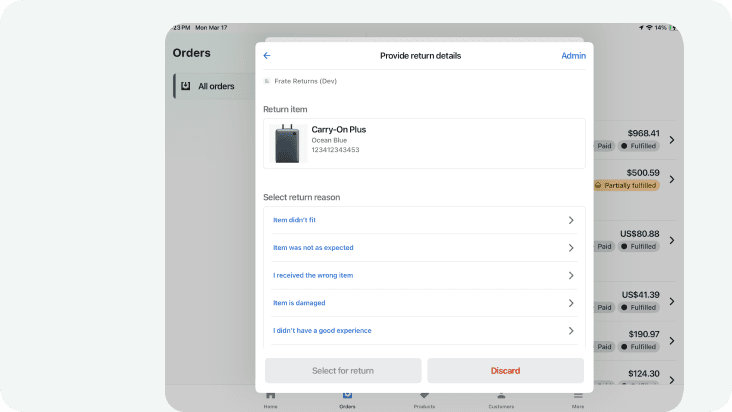This screenshot has height=412, width=732.
Task: Choose 'Item was not as expected' reason
Action: click(313, 248)
